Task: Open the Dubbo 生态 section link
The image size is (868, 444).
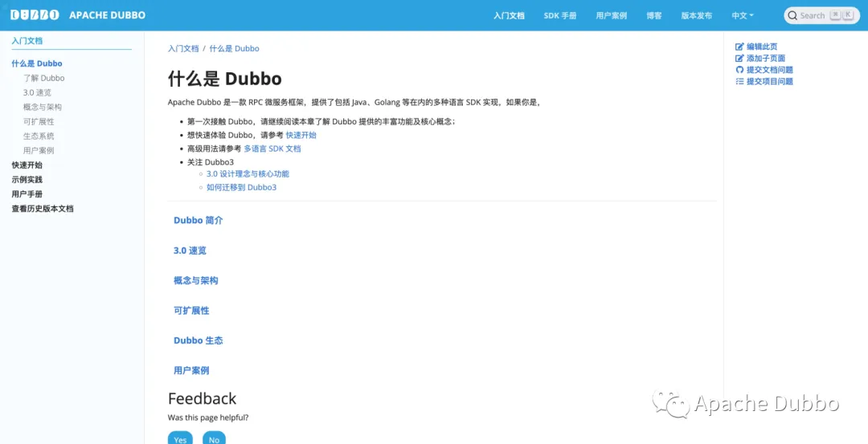Action: point(199,340)
